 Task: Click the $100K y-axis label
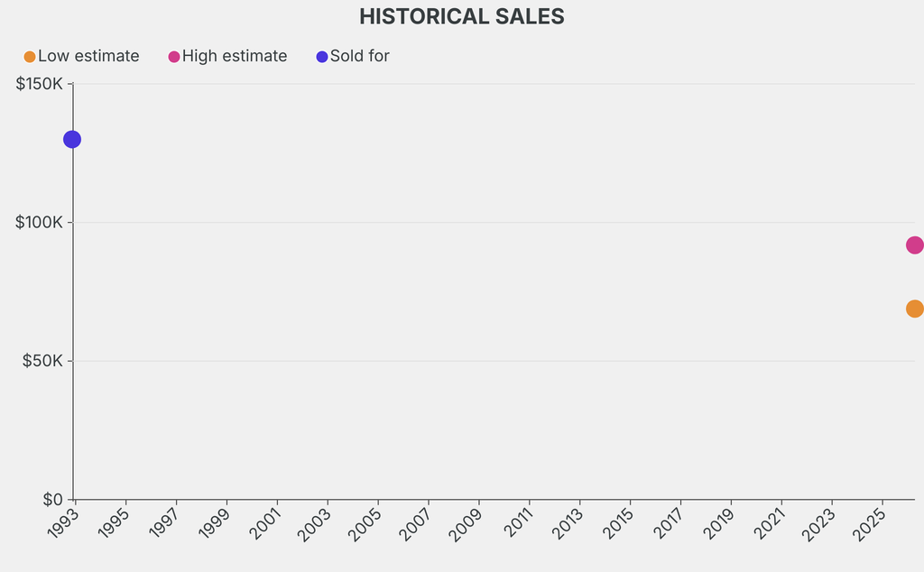(x=39, y=222)
